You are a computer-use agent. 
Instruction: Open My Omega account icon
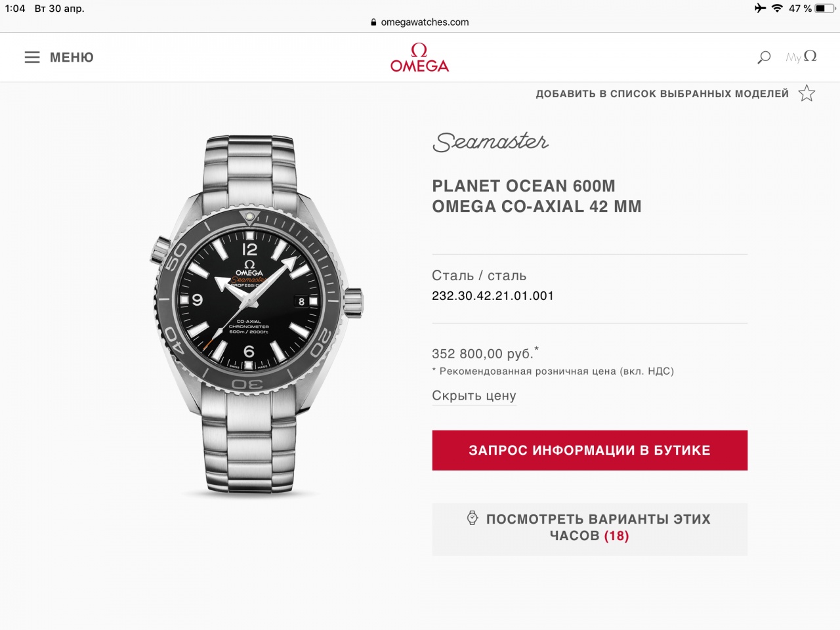801,57
